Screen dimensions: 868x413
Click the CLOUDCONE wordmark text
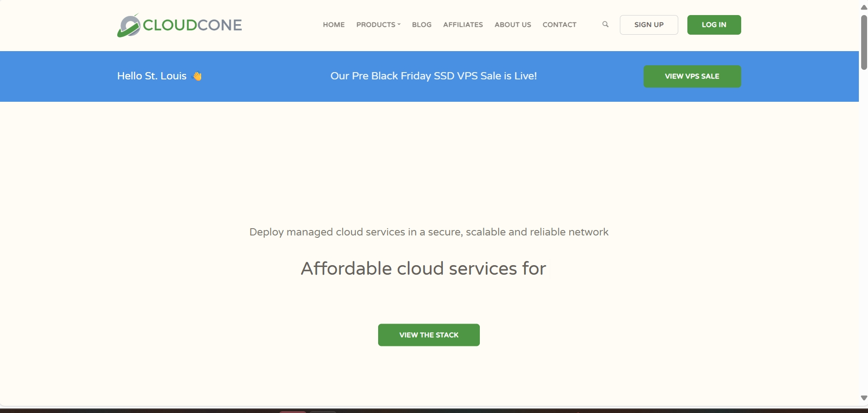click(192, 25)
